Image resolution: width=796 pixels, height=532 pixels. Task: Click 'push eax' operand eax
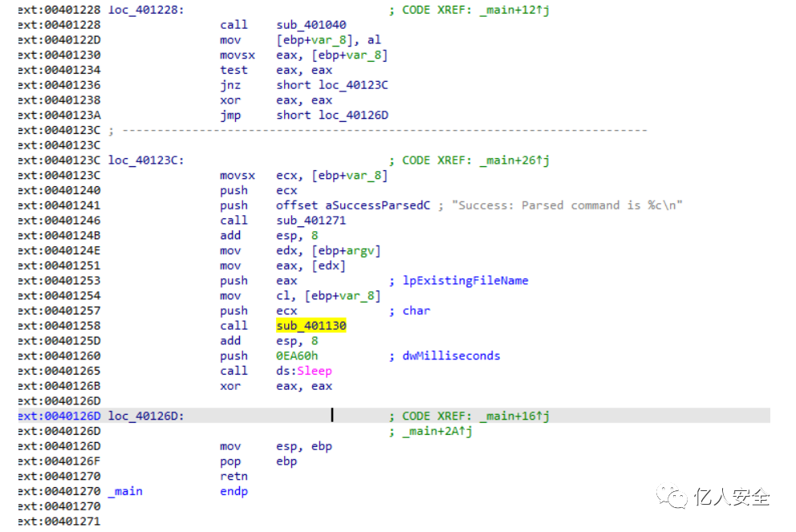(x=286, y=281)
